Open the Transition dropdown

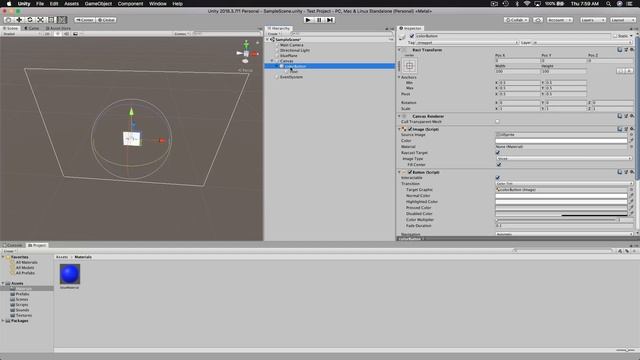(564, 184)
